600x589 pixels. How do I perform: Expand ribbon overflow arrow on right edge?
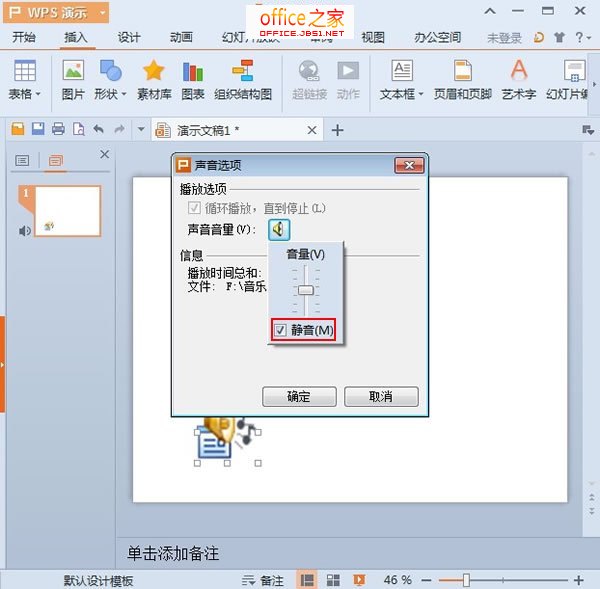[594, 84]
